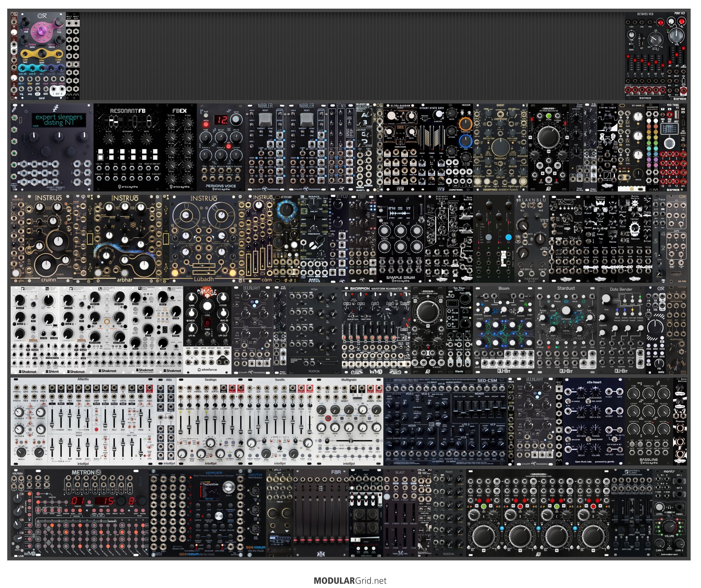Screen dimensions: 701x588
Task: Open the Skorpion Waveform Reanimator module
Action: pyautogui.click(x=376, y=330)
